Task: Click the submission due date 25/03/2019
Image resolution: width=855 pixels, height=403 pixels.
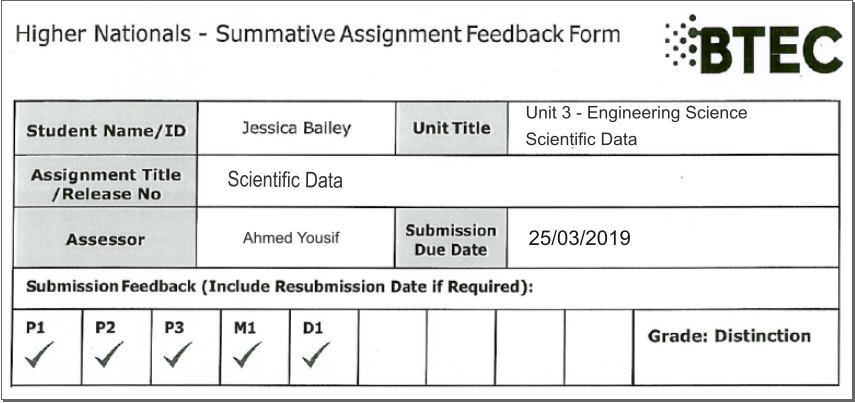Action: [x=580, y=239]
